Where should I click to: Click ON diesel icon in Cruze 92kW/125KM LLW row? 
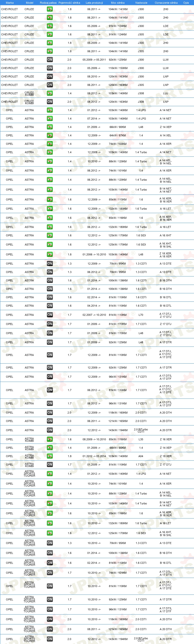[x=50, y=60]
